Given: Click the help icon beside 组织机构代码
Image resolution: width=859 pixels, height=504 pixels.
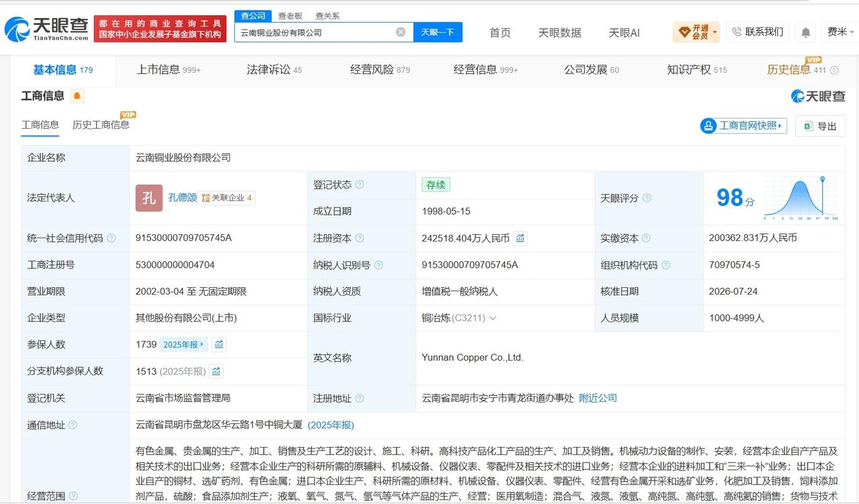Looking at the screenshot, I should 666,265.
